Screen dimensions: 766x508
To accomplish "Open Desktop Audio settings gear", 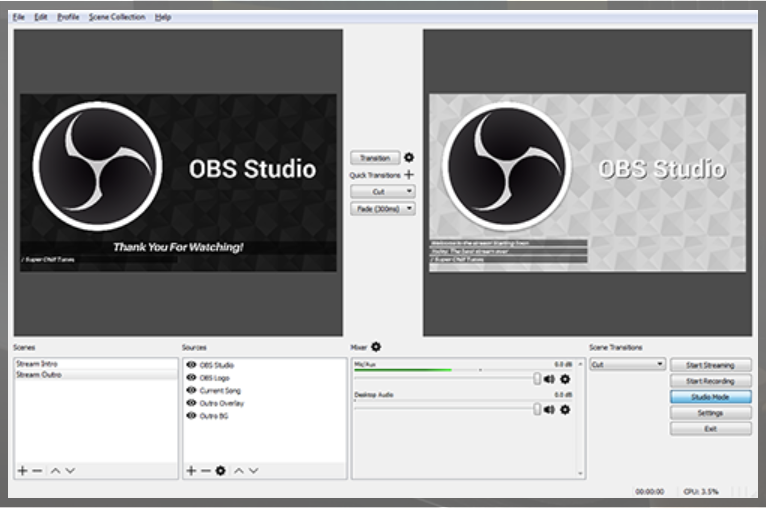I will tap(565, 409).
